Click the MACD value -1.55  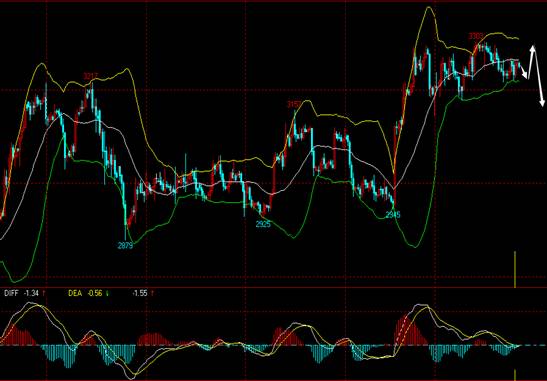click(x=140, y=293)
